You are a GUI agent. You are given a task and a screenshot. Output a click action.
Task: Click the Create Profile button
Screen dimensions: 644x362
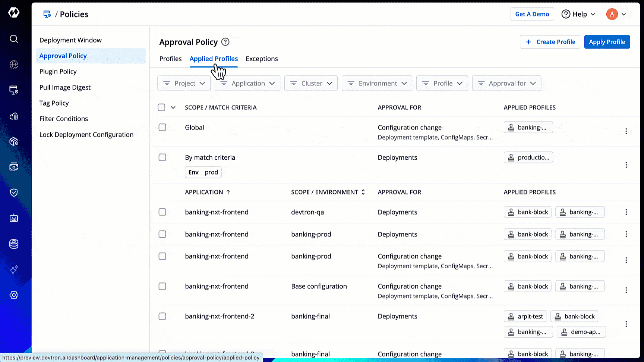(550, 42)
